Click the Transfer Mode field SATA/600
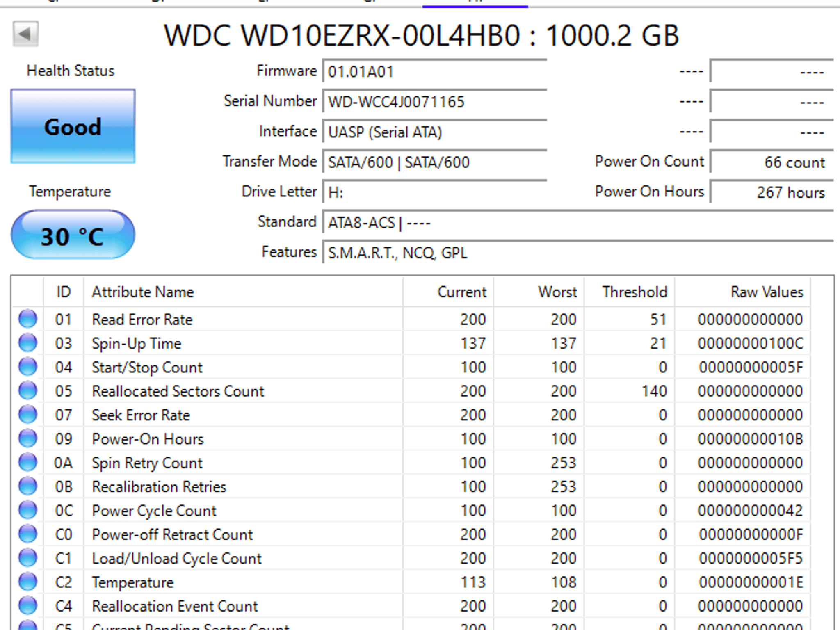The width and height of the screenshot is (840, 630). 435,162
